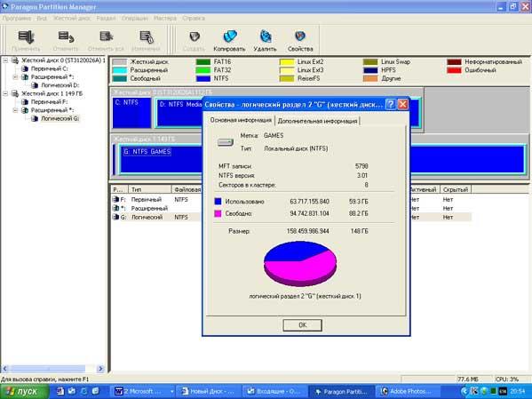This screenshot has height=399, width=532.
Task: Click the Копировать partition icon
Action: click(230, 36)
